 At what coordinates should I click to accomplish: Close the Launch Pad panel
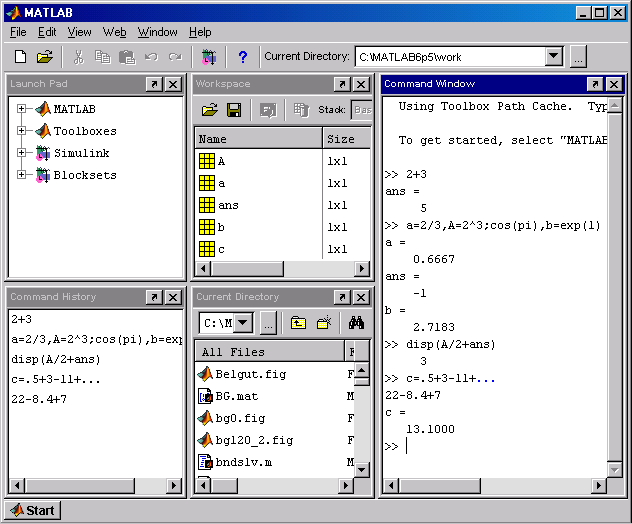pyautogui.click(x=173, y=84)
